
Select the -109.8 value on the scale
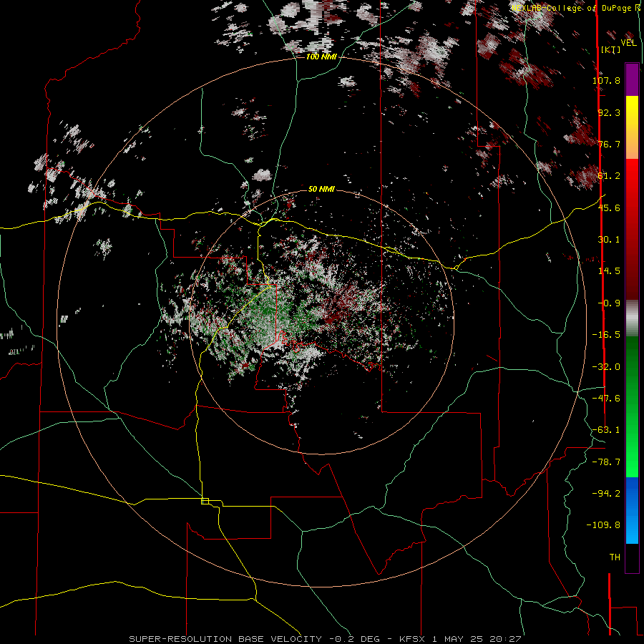(603, 525)
